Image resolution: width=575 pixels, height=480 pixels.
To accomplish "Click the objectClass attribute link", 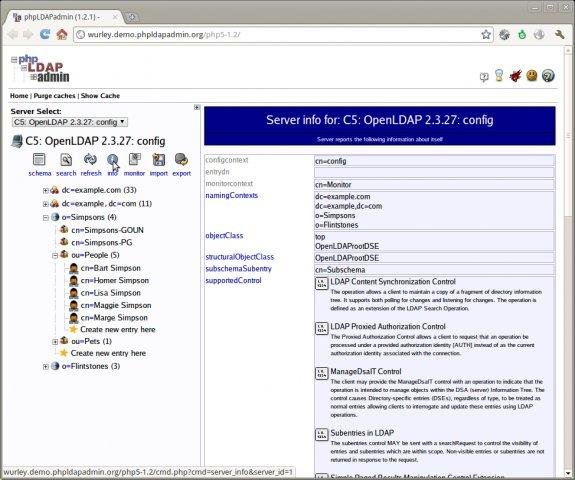I will pos(224,235).
